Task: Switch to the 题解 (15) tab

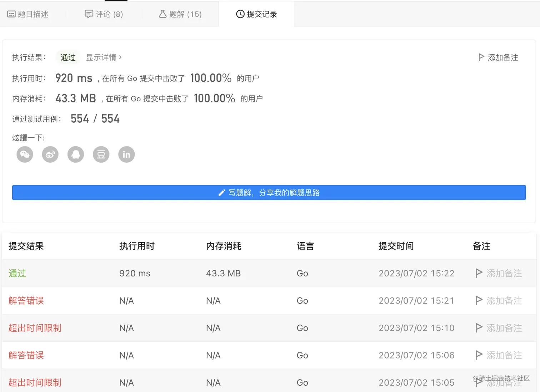Action: click(x=180, y=14)
